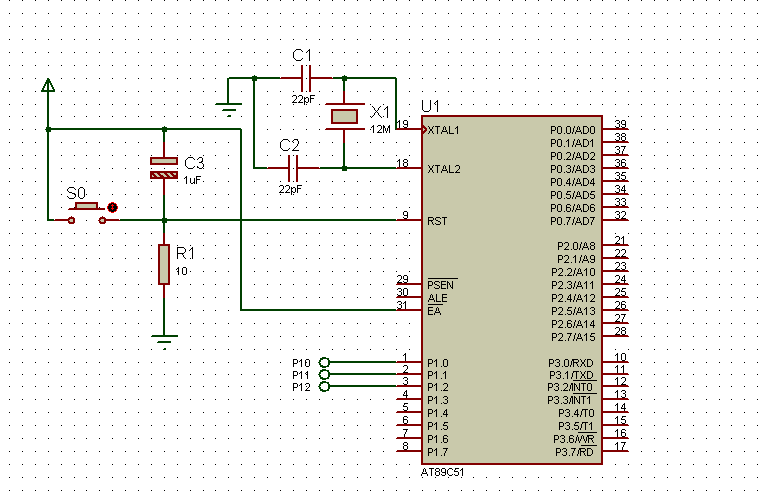Screen dimensions: 769x497
Task: Click the 'ALE' pin name
Action: pyautogui.click(x=437, y=298)
